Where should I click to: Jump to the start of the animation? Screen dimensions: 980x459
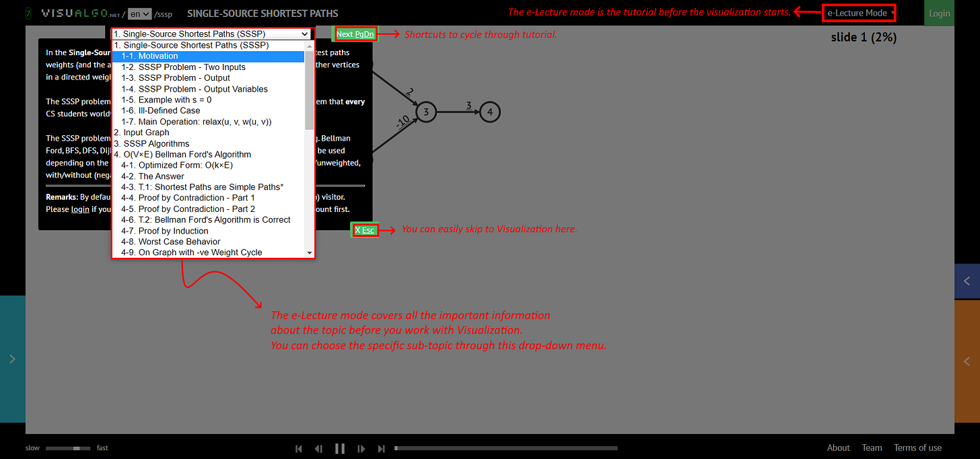click(x=298, y=448)
